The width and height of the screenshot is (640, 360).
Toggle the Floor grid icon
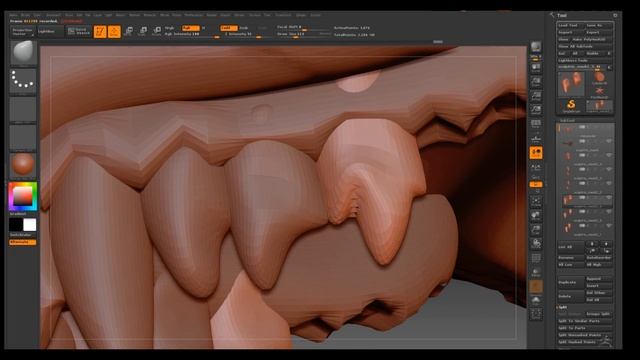pos(536,138)
